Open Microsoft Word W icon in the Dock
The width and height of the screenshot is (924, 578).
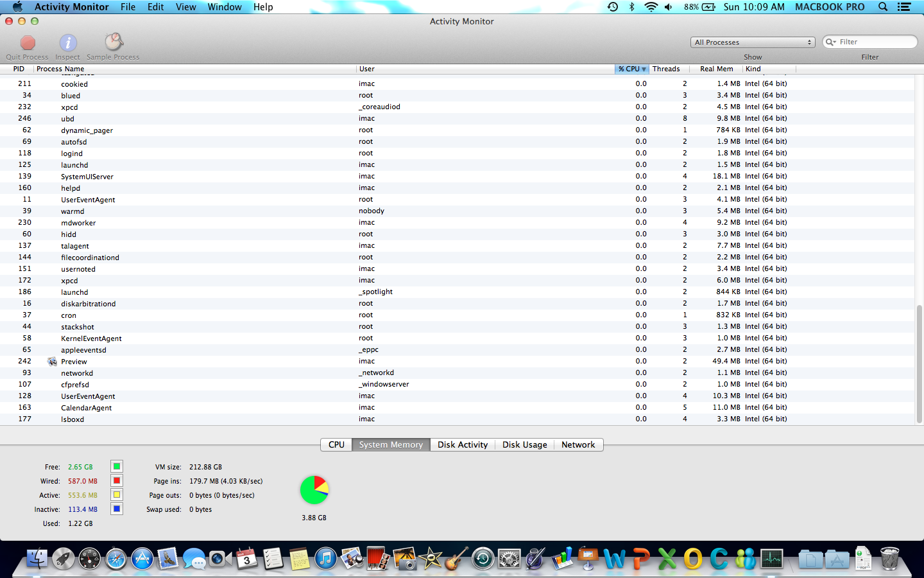pos(614,559)
